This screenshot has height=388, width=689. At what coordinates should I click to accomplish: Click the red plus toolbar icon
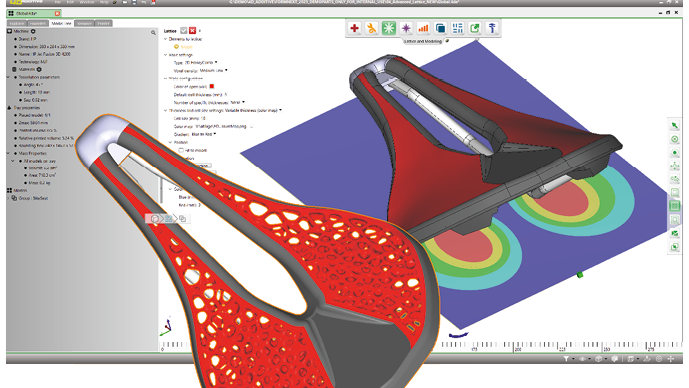(x=354, y=28)
